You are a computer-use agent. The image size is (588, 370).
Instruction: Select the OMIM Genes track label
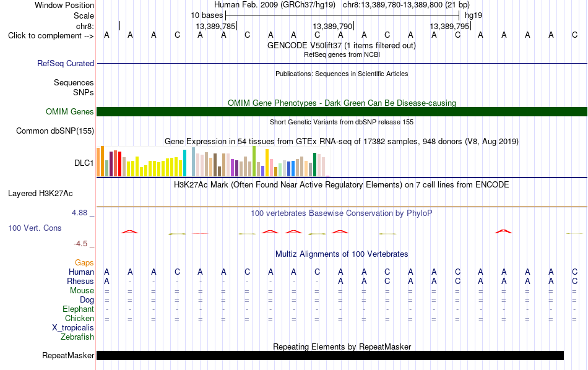pyautogui.click(x=70, y=112)
